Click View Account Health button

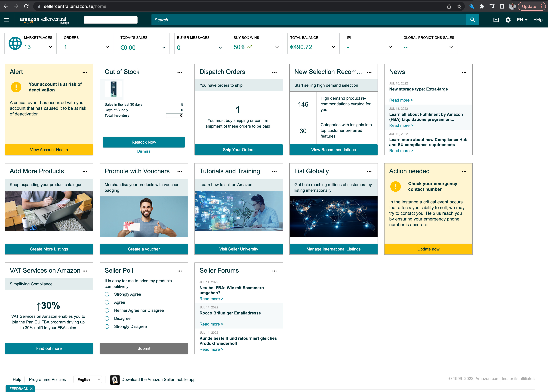pos(49,150)
